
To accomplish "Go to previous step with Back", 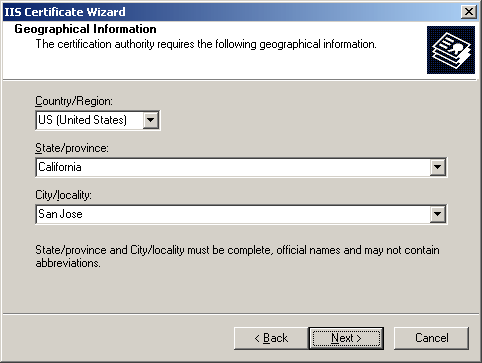I will pyautogui.click(x=271, y=338).
